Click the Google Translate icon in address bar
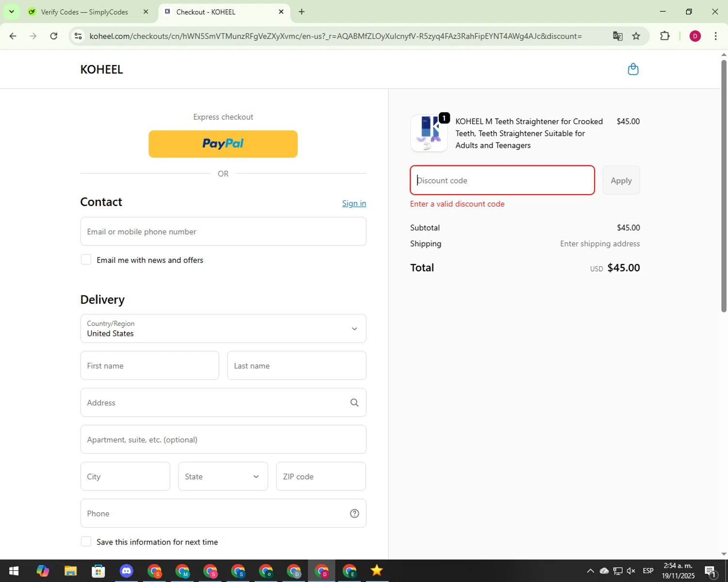 click(x=617, y=36)
